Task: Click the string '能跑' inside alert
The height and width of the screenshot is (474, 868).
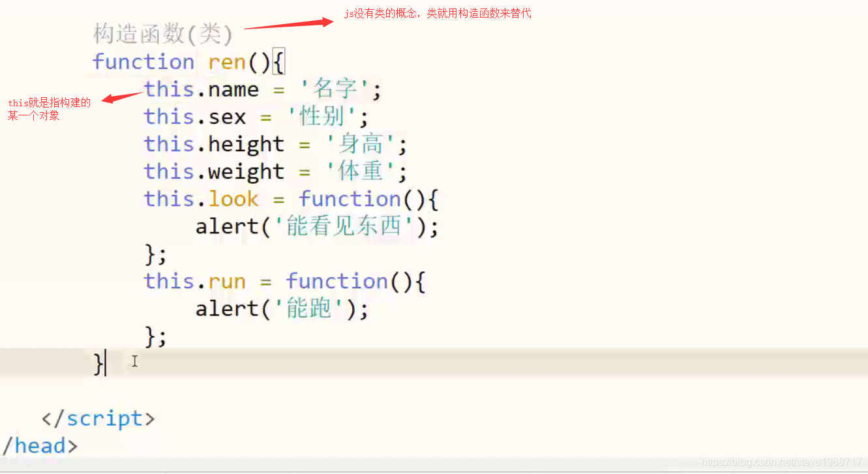Action: 309,308
